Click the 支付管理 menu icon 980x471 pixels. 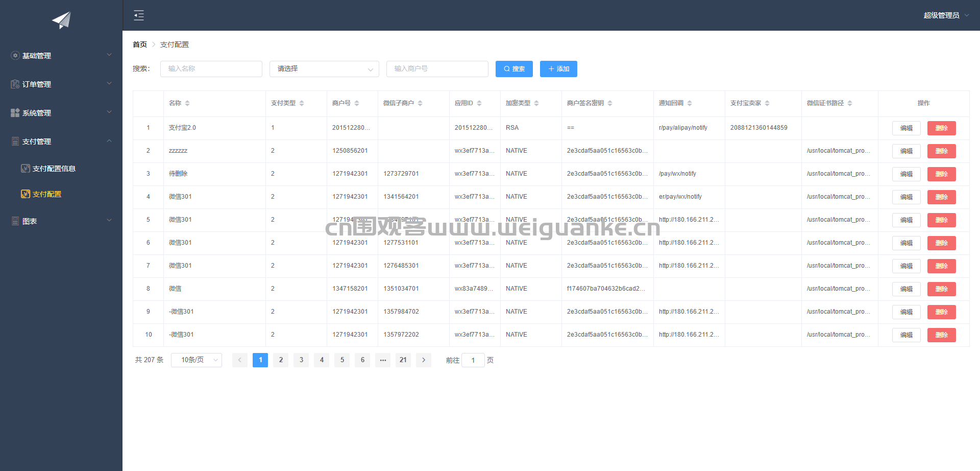pyautogui.click(x=15, y=142)
